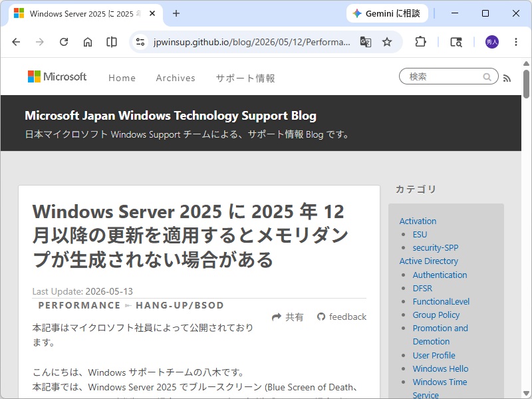
Task: View site information in address bar
Action: [140, 42]
